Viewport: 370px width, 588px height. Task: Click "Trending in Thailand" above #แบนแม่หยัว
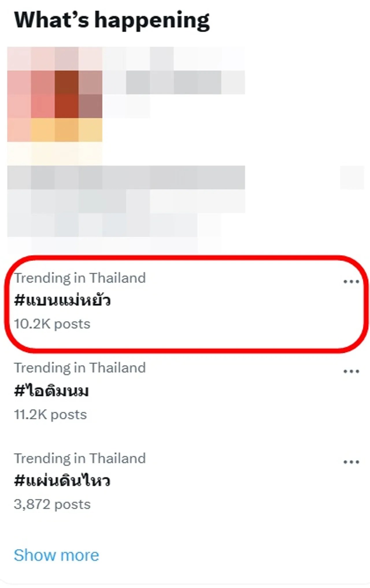(80, 278)
